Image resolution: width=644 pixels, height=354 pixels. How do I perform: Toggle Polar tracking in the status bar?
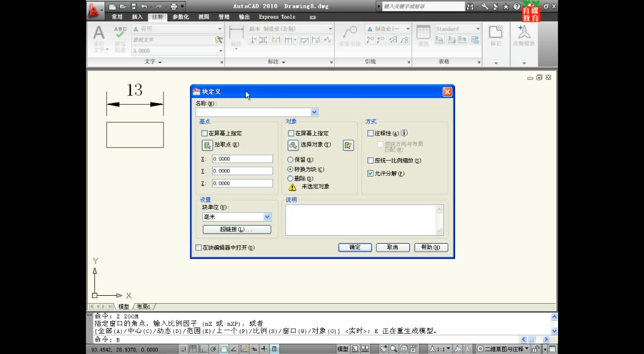click(213, 349)
